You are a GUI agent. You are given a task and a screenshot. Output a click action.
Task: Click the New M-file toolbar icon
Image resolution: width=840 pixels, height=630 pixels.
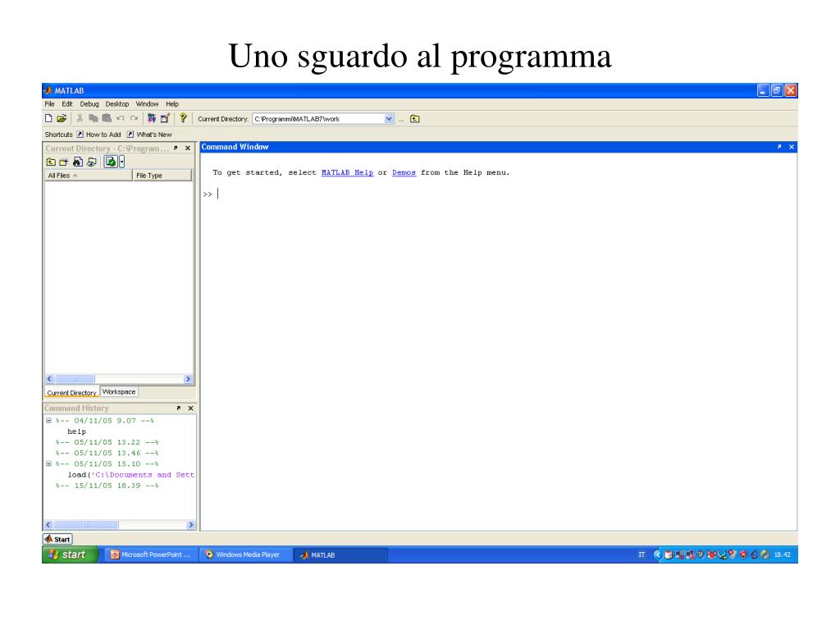coord(48,118)
